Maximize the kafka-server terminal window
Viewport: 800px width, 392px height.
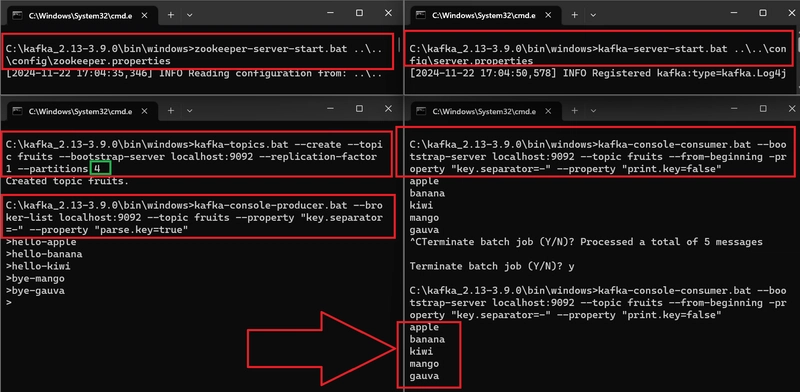[x=763, y=13]
